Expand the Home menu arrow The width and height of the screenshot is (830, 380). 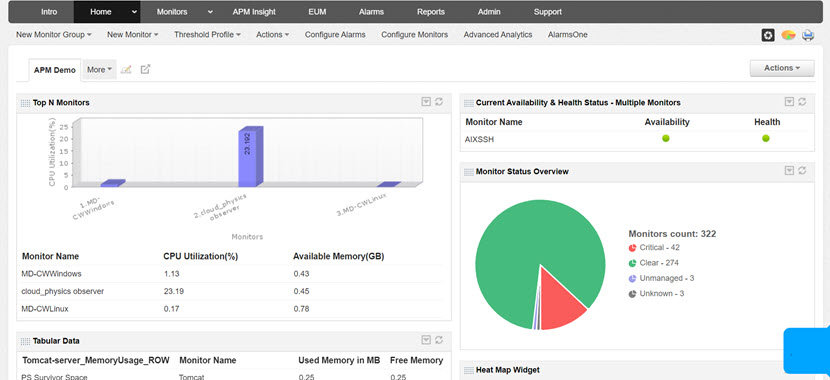click(x=134, y=12)
